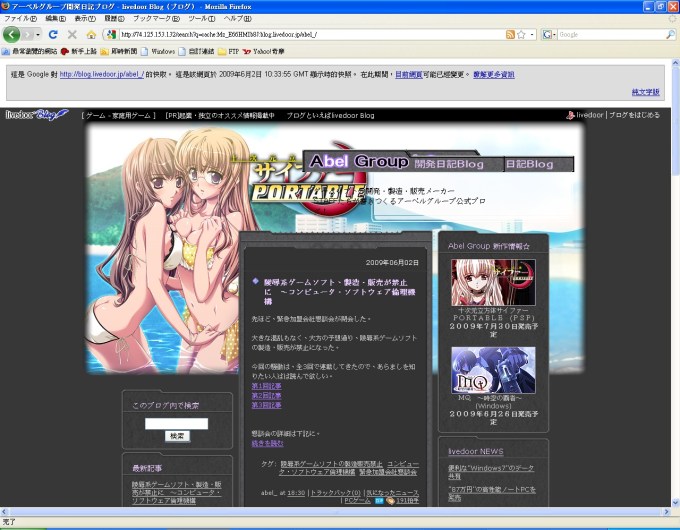Reload the current page
680x530 pixels.
pyautogui.click(x=53, y=34)
